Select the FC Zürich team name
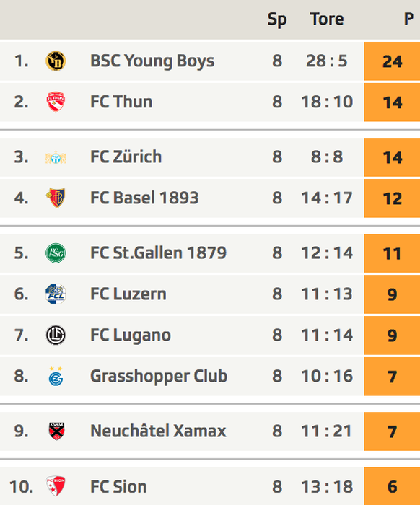 [126, 157]
